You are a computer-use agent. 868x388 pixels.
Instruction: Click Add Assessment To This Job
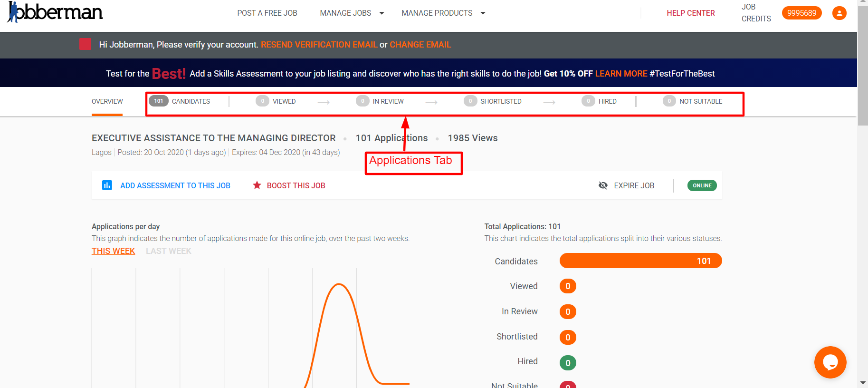pos(175,185)
